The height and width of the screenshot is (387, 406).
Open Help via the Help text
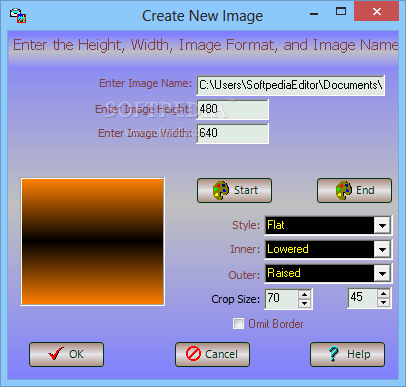pos(359,354)
